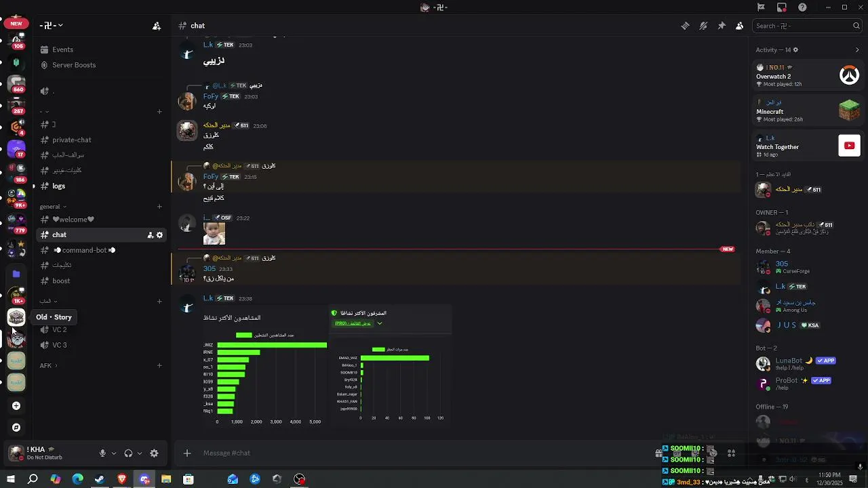Open File Explorer from taskbar
868x488 pixels.
pyautogui.click(x=166, y=479)
